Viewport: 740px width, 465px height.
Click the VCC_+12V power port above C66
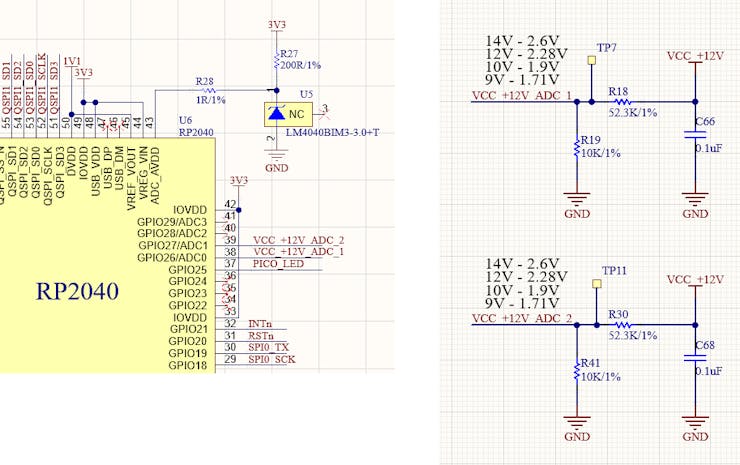point(695,56)
